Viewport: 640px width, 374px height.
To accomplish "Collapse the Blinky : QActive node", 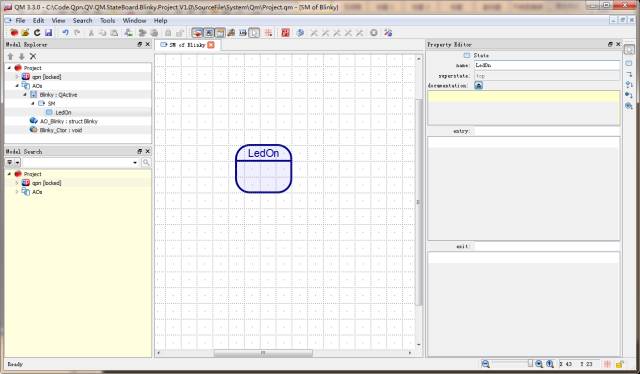I will [25, 95].
